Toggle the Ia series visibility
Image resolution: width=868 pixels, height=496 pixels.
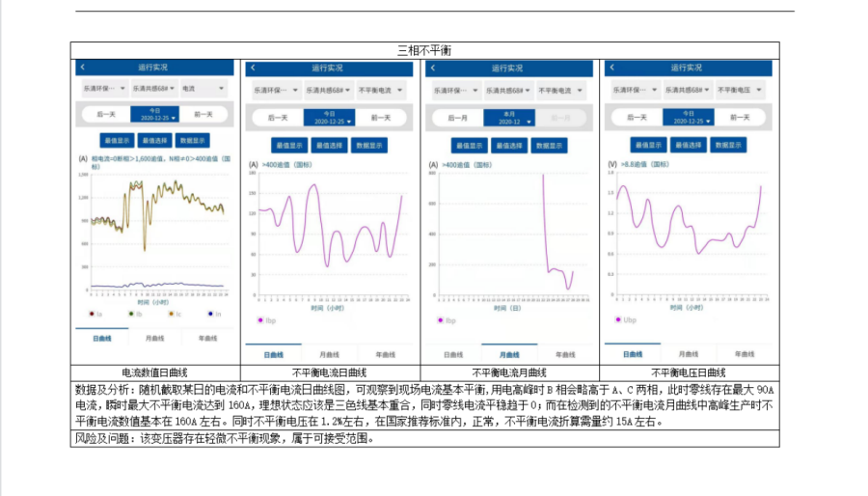click(92, 314)
